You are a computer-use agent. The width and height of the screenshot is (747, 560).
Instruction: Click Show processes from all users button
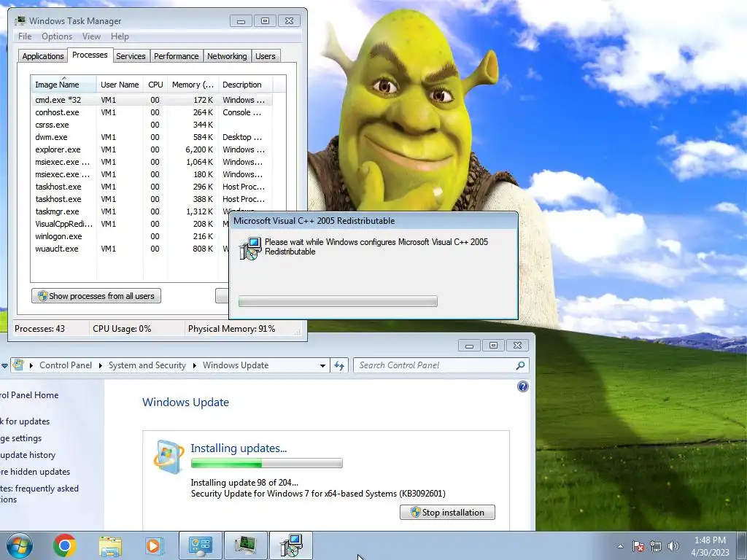(96, 296)
